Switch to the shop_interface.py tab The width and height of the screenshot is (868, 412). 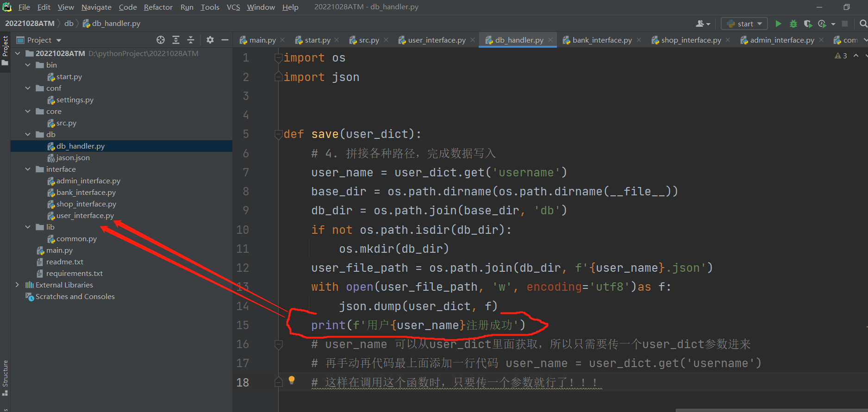coord(691,40)
